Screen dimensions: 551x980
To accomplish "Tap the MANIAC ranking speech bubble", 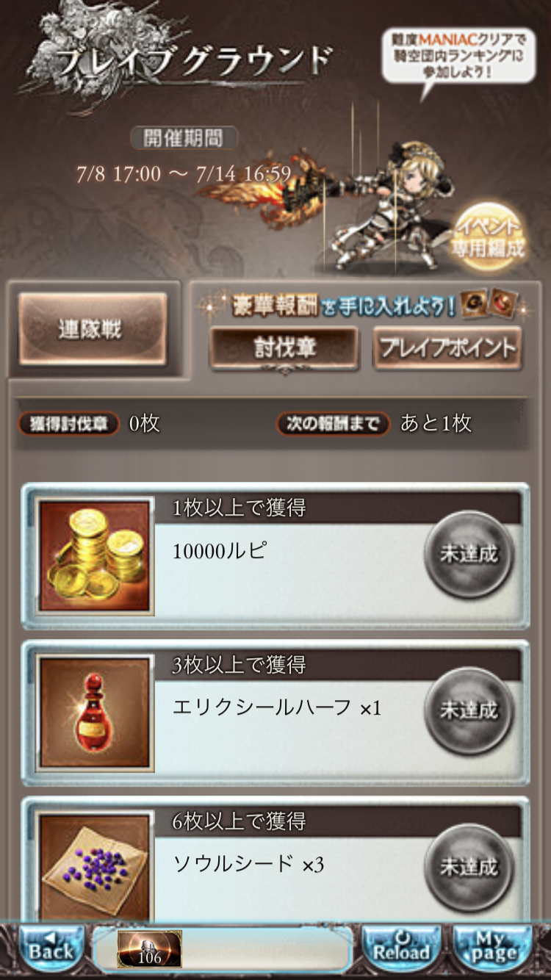I will click(x=457, y=57).
